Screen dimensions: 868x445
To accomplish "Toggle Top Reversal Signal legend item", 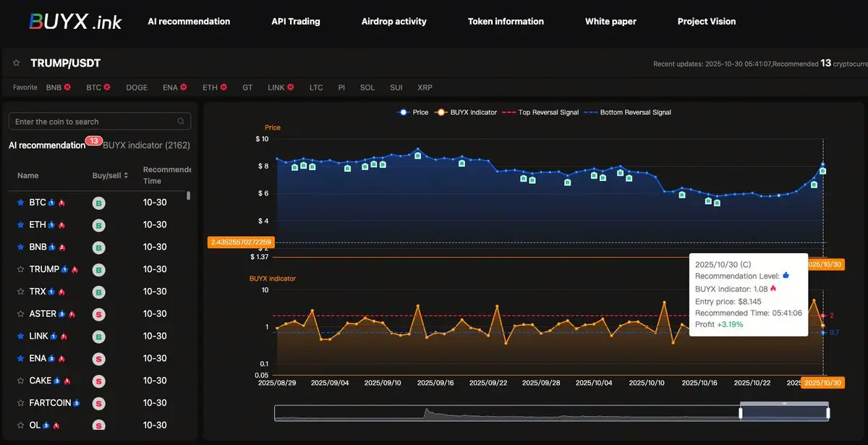I will click(542, 113).
